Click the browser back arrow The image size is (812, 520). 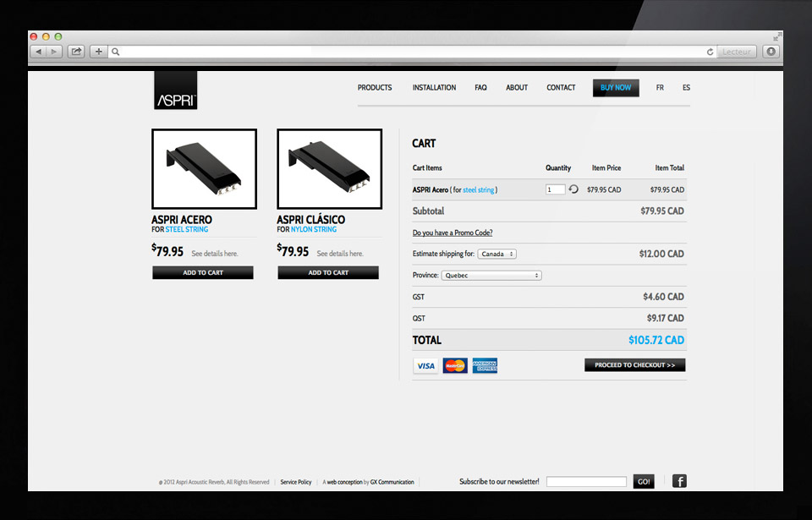click(38, 52)
